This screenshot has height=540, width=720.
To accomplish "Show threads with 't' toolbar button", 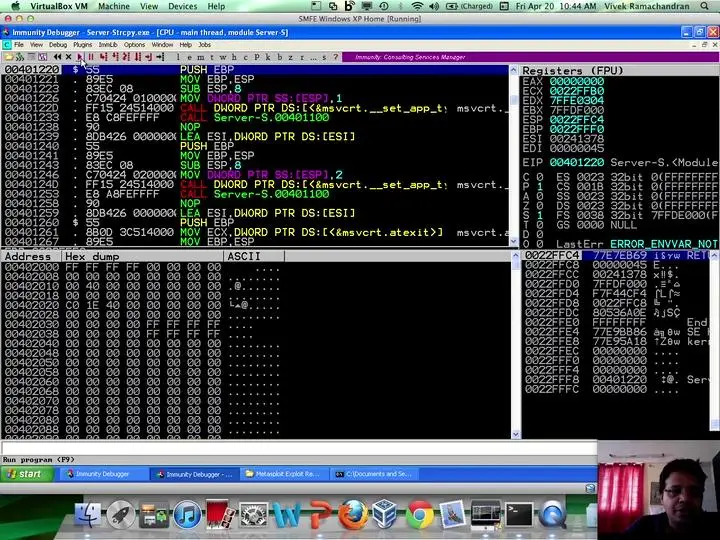I will tap(212, 57).
